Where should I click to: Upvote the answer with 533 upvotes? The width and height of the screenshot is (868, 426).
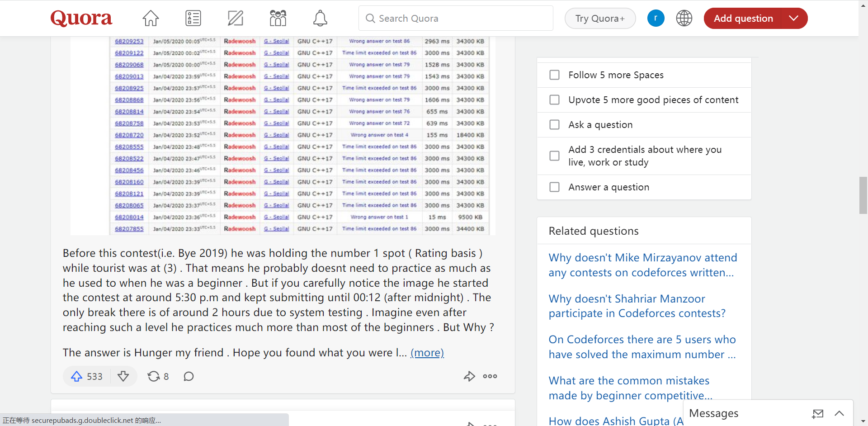point(77,376)
